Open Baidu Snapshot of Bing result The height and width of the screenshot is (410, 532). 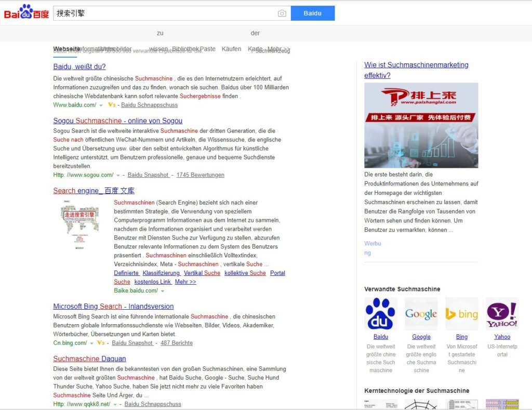[x=132, y=343]
